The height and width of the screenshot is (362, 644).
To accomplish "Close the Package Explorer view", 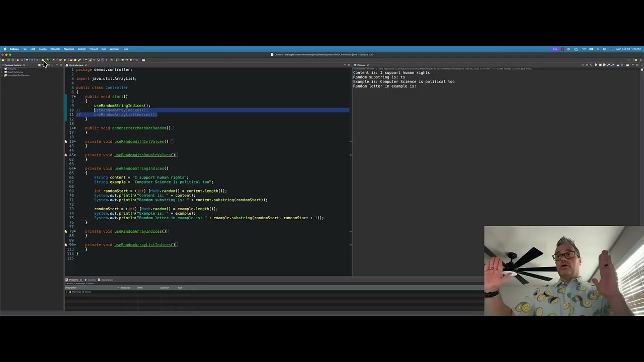I will coord(24,65).
